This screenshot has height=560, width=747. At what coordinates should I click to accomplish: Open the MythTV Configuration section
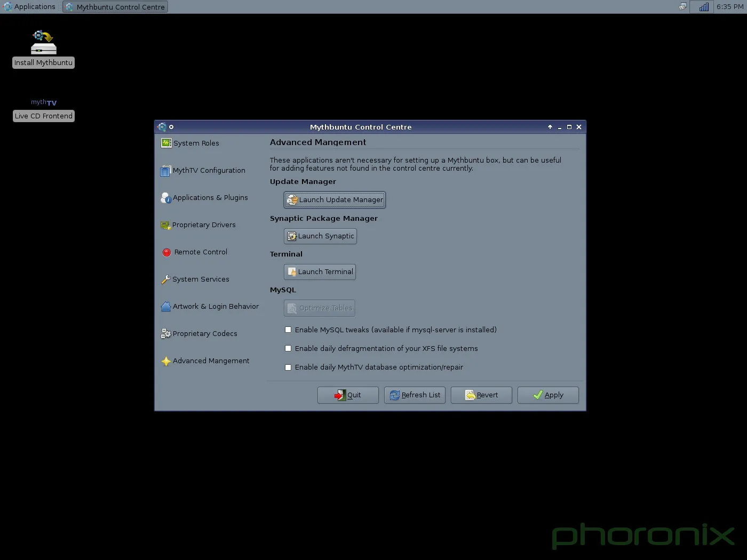[203, 171]
